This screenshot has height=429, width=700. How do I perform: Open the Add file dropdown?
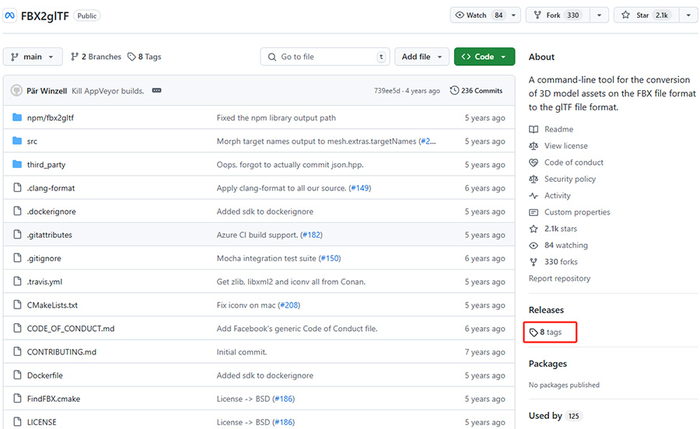(x=422, y=57)
